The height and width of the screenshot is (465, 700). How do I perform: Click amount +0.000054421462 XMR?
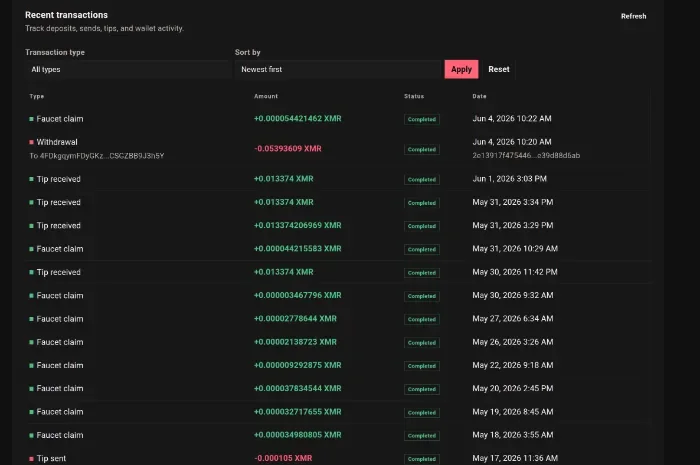(x=297, y=119)
